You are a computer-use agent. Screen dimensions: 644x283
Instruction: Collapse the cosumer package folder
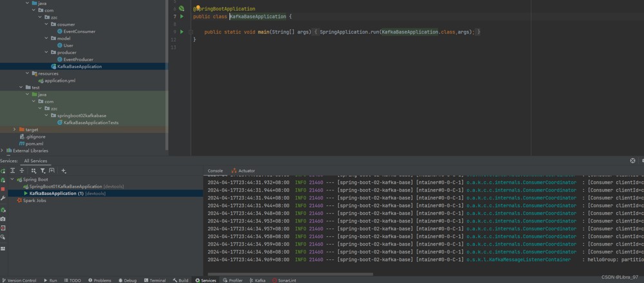click(47, 24)
